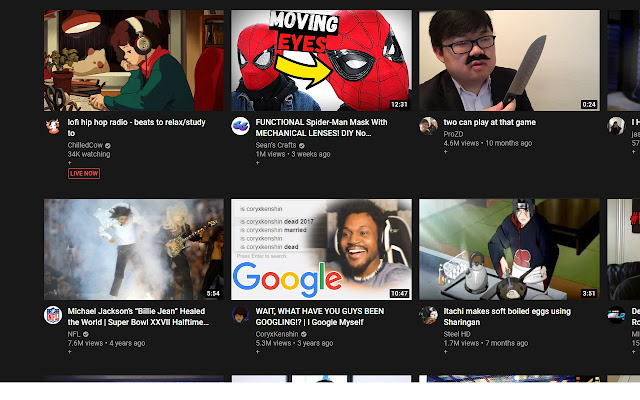Viewport: 640px width, 400px height.
Task: Click the plus sign under NFL video views
Action: (70, 352)
